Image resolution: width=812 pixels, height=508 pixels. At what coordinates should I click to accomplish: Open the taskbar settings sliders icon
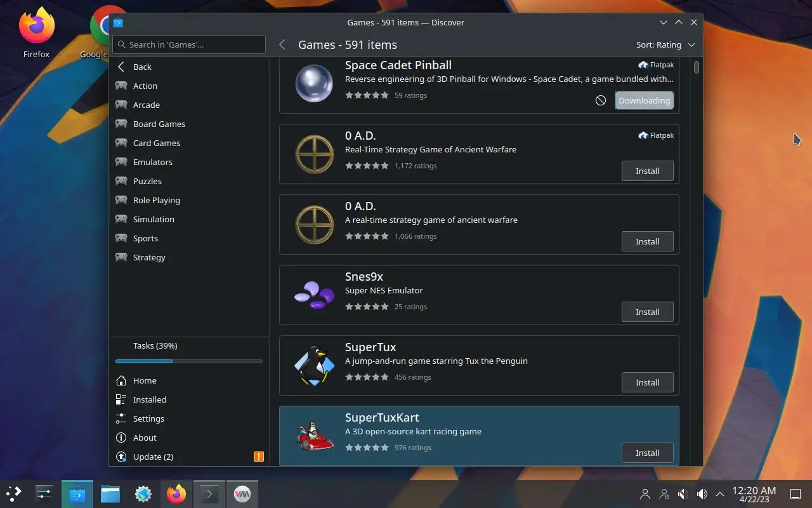(x=44, y=493)
